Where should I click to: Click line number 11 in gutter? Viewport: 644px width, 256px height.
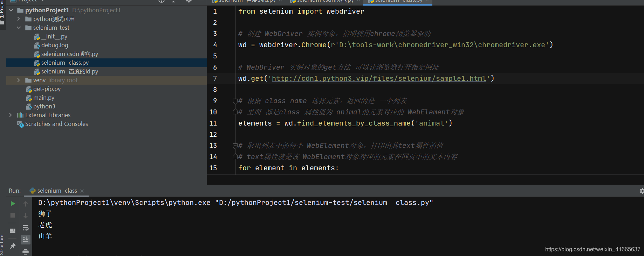pyautogui.click(x=213, y=123)
